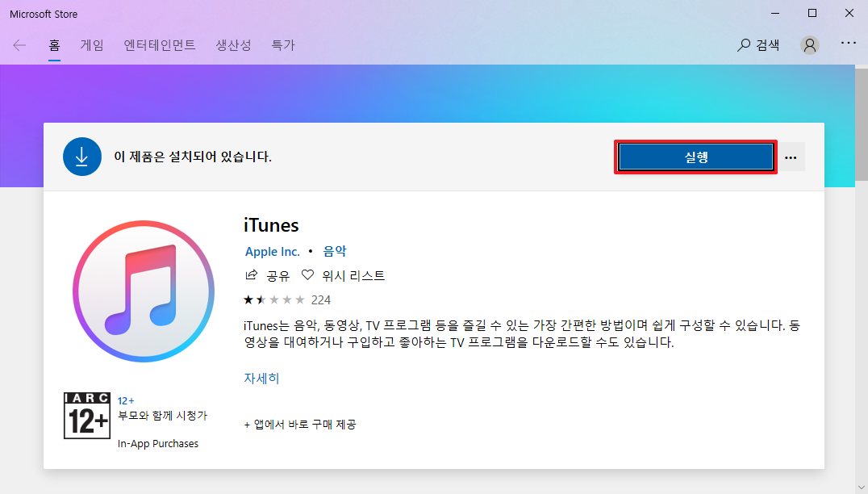Go back using the back arrow

pyautogui.click(x=19, y=45)
